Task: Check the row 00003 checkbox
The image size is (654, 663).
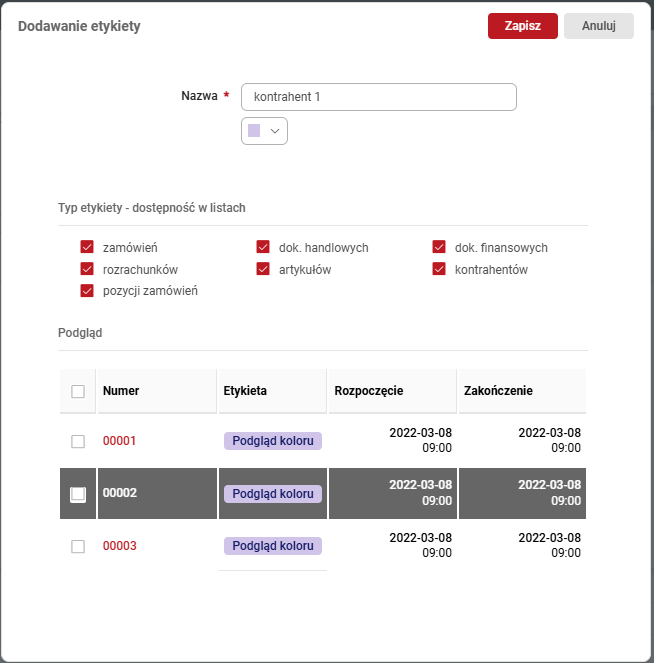Action: point(78,546)
